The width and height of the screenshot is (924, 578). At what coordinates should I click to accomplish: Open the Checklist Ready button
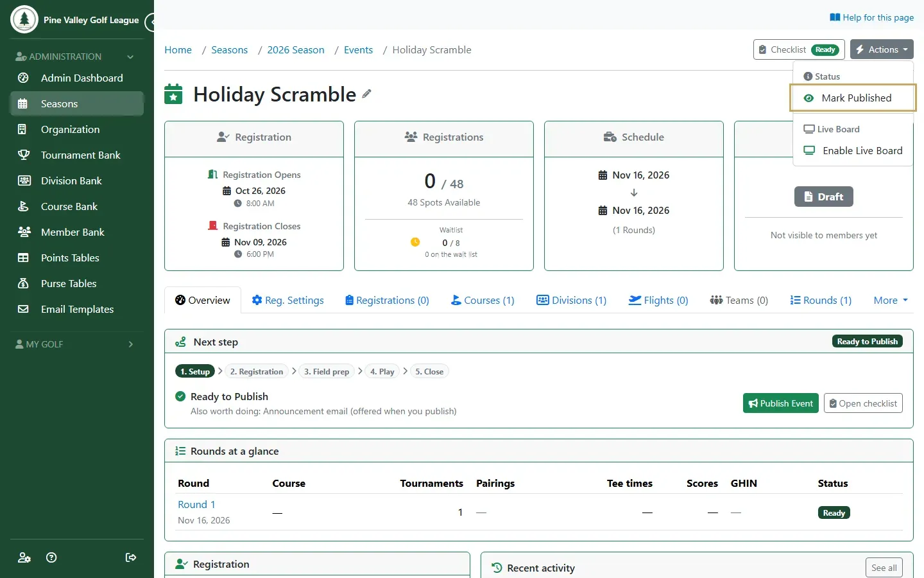point(799,49)
